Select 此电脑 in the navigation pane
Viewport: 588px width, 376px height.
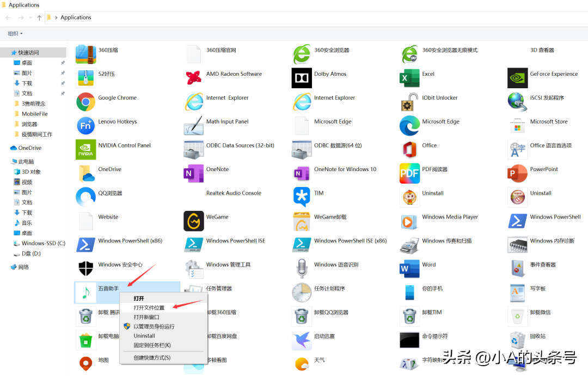[x=26, y=161]
